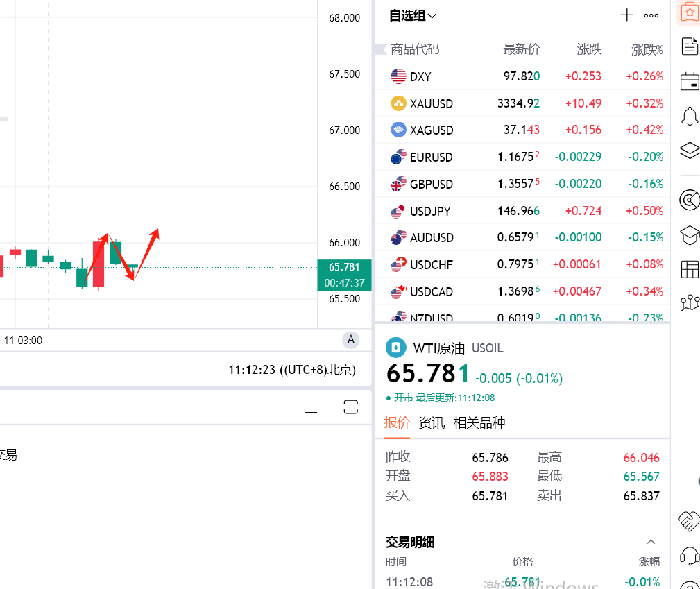Click the USOIL ticker text

coord(488,348)
